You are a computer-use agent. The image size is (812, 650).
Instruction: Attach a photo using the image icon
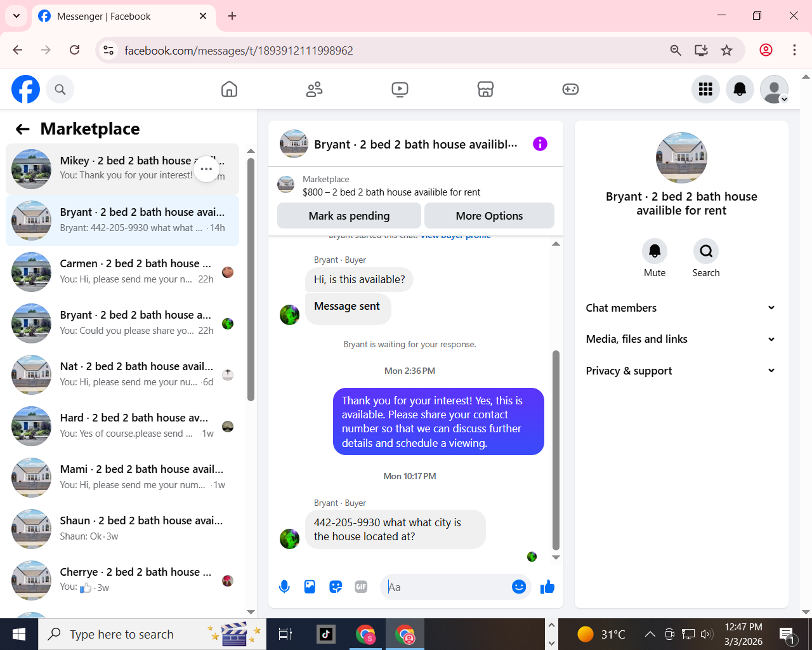coord(310,587)
